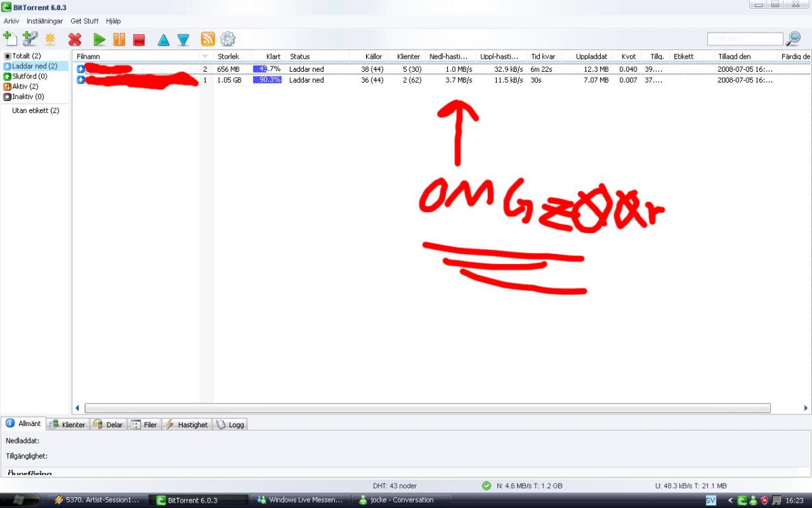Open preferences gear icon
812x508 pixels.
pos(228,39)
